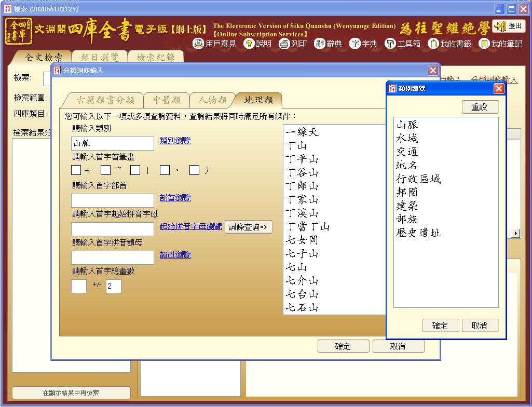Select 水域 in the category list
This screenshot has height=407, width=532.
pyautogui.click(x=407, y=139)
